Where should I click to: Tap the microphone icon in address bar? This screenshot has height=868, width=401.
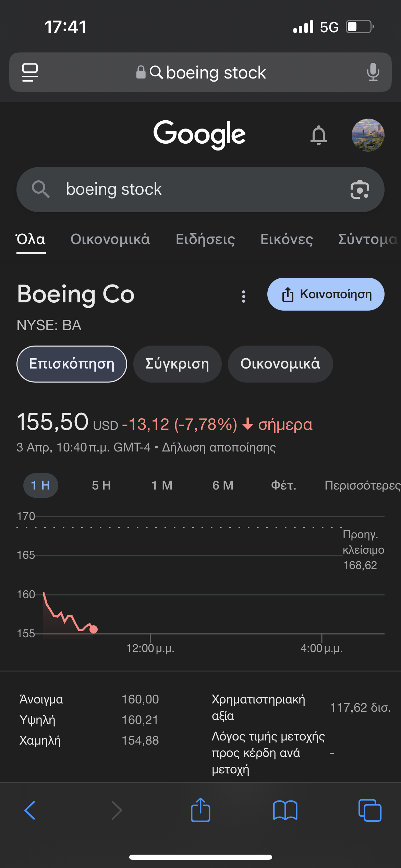pyautogui.click(x=373, y=72)
